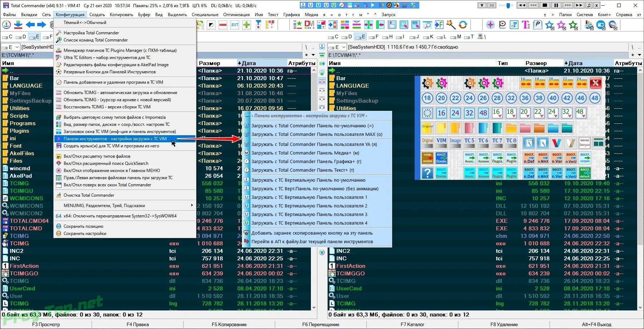
Task: Open dropdown arrow of blue star icon
Action: pyautogui.click(x=552, y=28)
